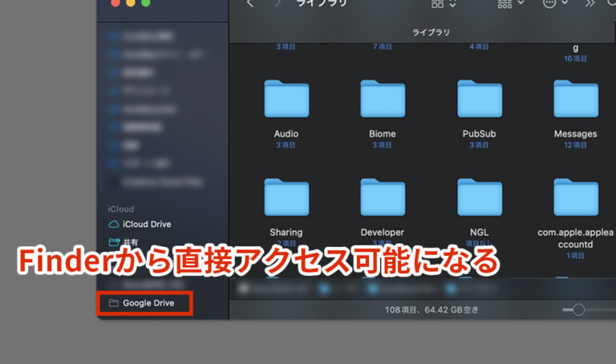Adjust the icon size slider

pyautogui.click(x=578, y=309)
